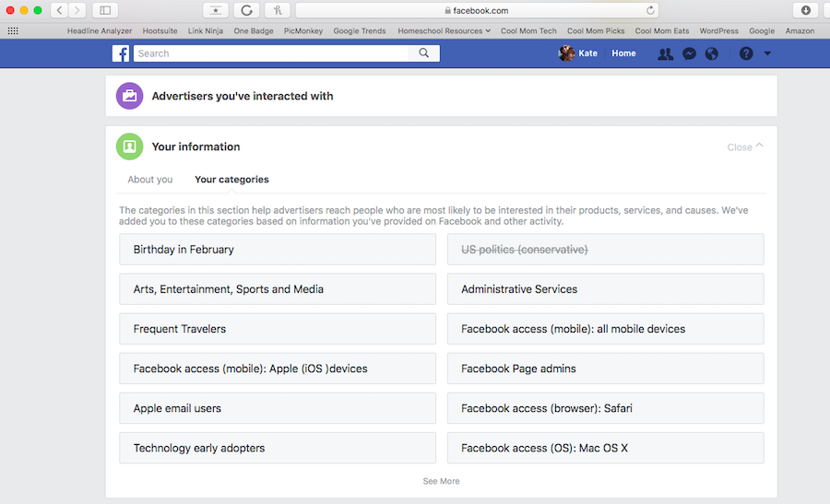This screenshot has height=504, width=830.
Task: Collapse section with Close chevron
Action: [x=745, y=147]
